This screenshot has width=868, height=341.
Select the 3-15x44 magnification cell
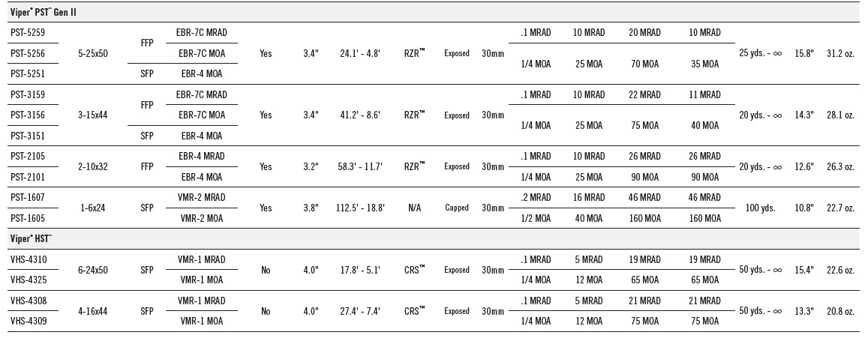[93, 115]
